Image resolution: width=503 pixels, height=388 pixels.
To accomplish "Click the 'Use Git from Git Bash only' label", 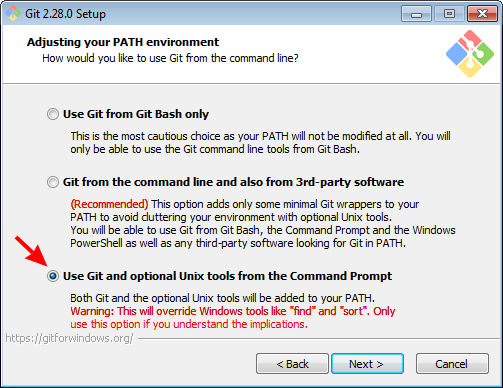I will pyautogui.click(x=136, y=114).
